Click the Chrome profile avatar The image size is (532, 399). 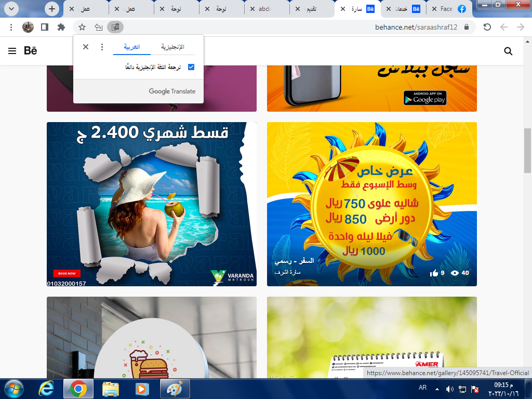(x=28, y=27)
